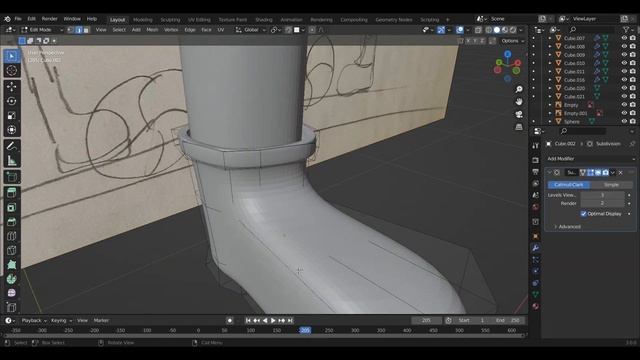Select the Extrude Region tool

coord(11,193)
